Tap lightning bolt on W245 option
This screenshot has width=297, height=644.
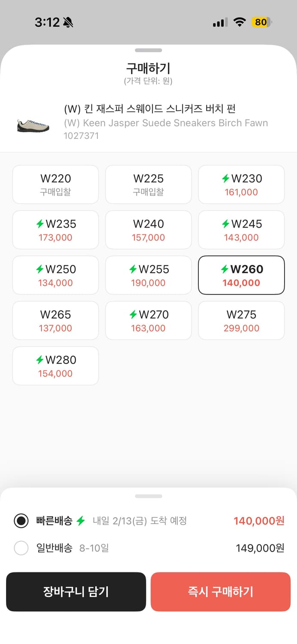click(225, 224)
